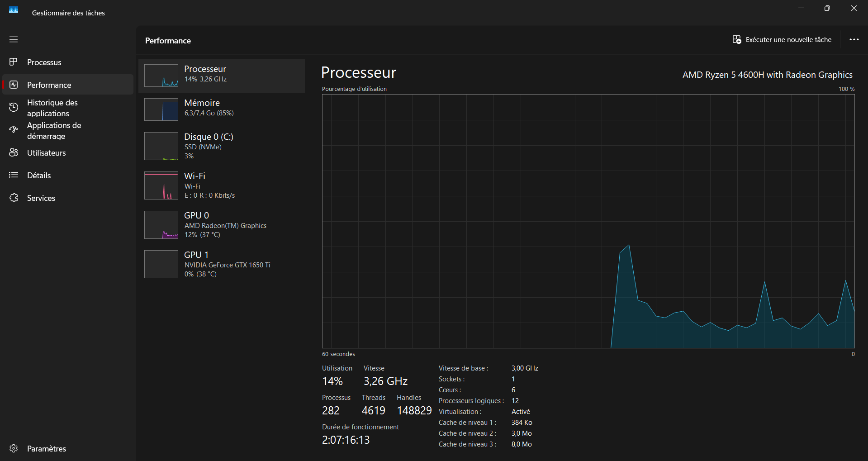Restore down the Task Manager window
Viewport: 868px width, 461px height.
point(827,8)
